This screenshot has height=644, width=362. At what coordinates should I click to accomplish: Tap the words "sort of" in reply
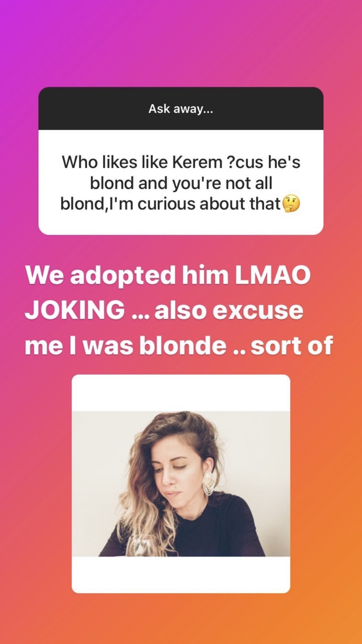[292, 346]
